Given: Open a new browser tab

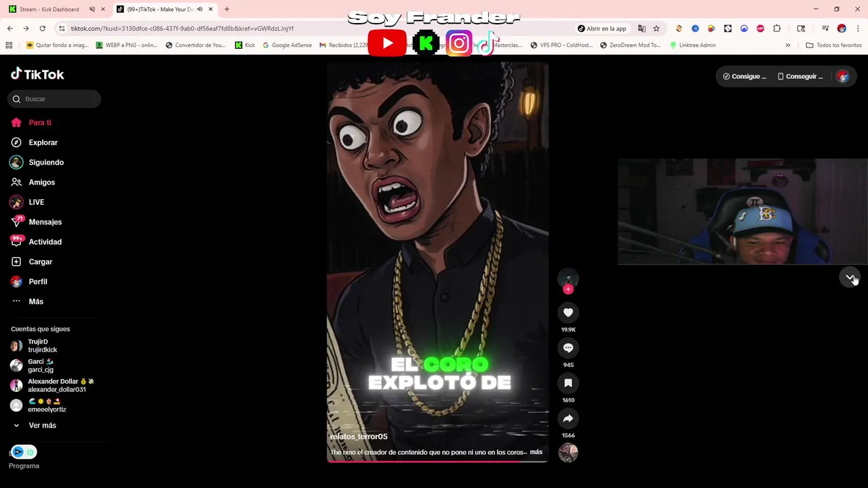Looking at the screenshot, I should point(226,9).
